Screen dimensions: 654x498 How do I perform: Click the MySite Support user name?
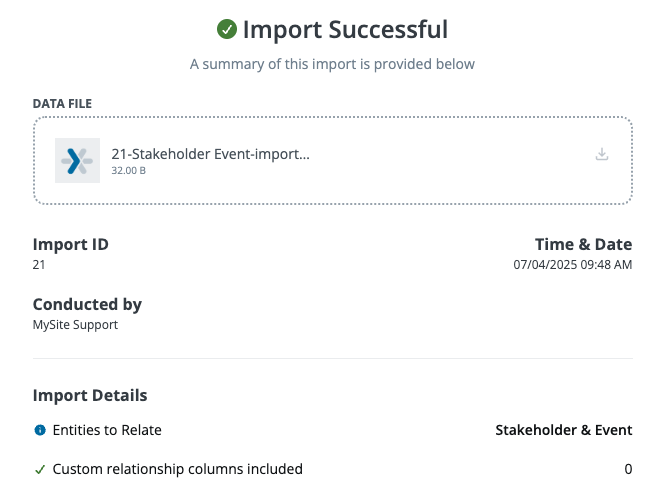click(75, 325)
